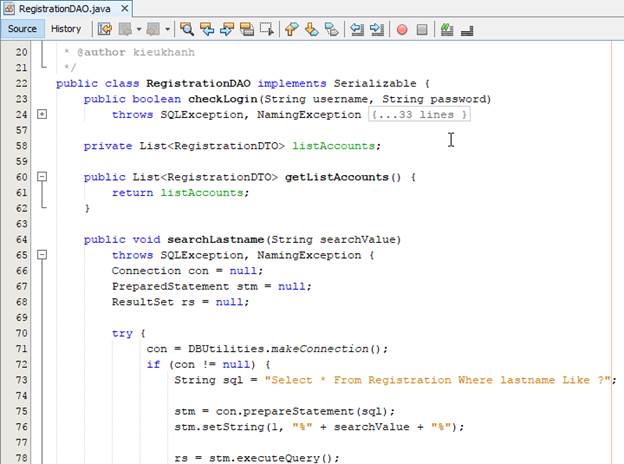
Task: Click line number 22 in the gutter
Action: tap(21, 83)
